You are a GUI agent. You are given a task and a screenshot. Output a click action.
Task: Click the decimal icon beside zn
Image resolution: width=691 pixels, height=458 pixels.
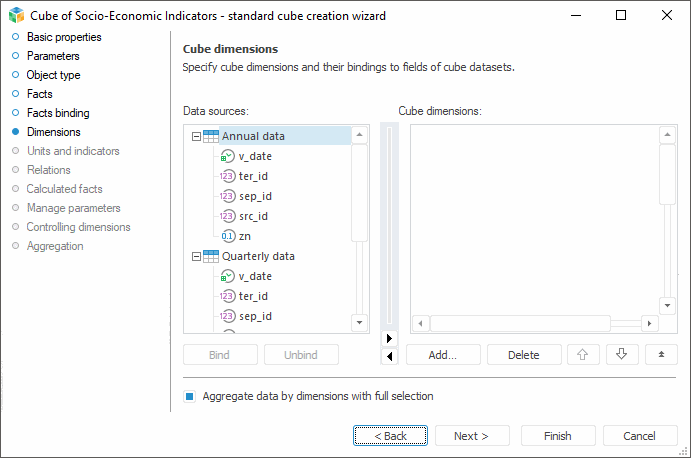coord(228,236)
